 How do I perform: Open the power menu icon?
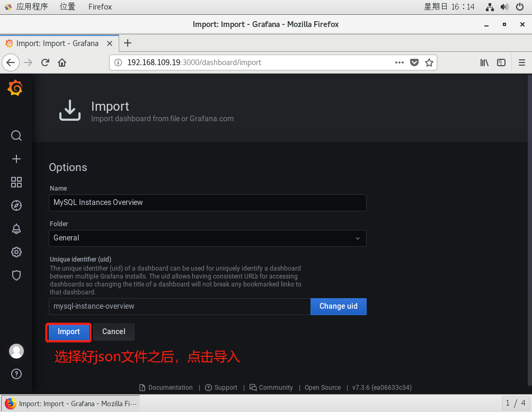coord(520,7)
